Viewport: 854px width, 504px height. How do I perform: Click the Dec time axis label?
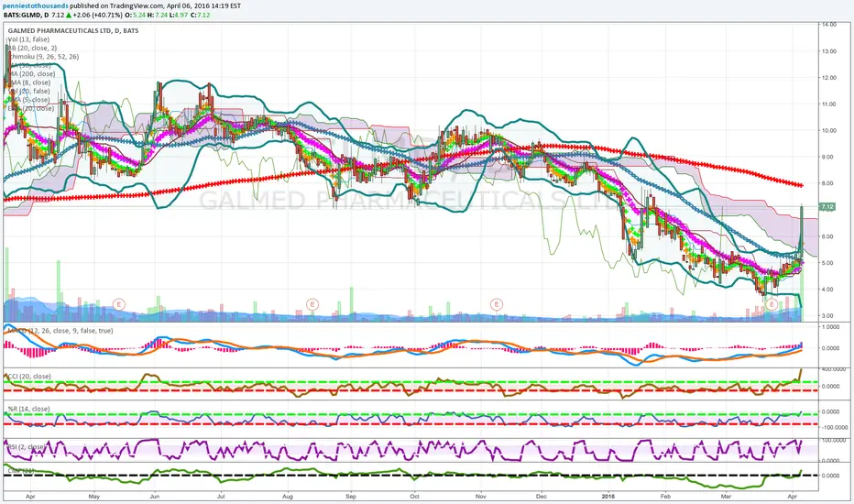(541, 497)
